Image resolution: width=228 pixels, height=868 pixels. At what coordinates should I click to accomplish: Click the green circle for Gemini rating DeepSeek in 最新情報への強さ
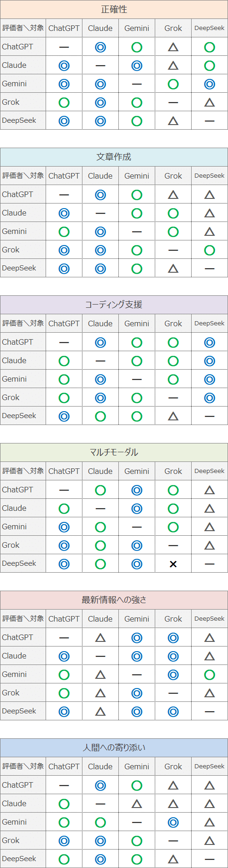(210, 675)
